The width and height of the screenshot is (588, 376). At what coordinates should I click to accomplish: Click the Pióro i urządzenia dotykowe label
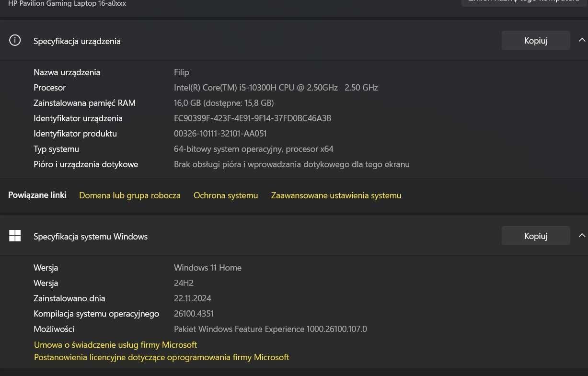86,164
